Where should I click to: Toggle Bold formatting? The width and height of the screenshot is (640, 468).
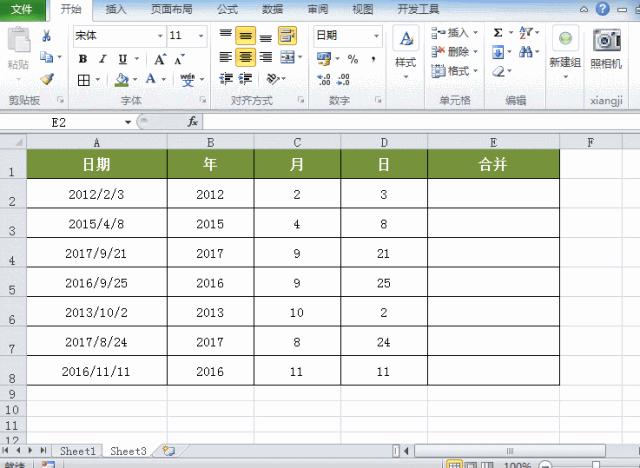click(x=83, y=59)
